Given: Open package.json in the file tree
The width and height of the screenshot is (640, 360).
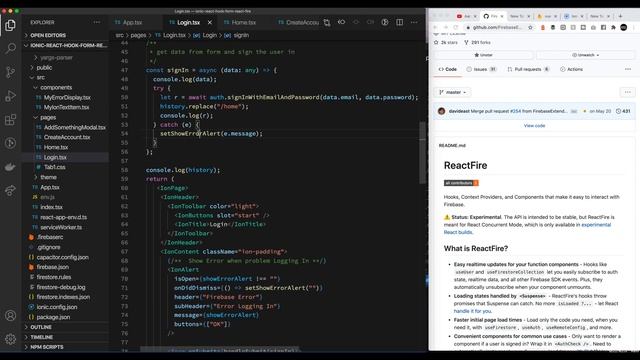Looking at the screenshot, I should [53, 317].
